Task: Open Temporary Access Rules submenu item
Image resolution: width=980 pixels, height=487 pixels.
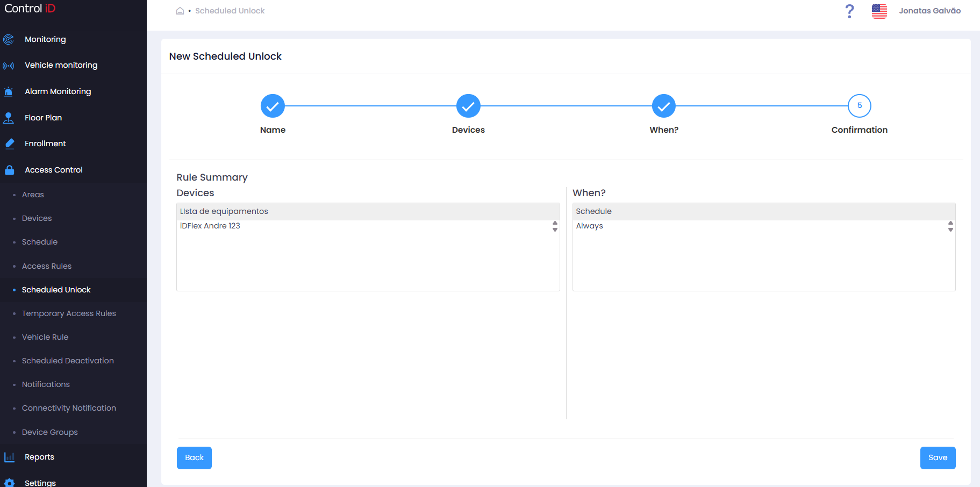Action: coord(69,313)
